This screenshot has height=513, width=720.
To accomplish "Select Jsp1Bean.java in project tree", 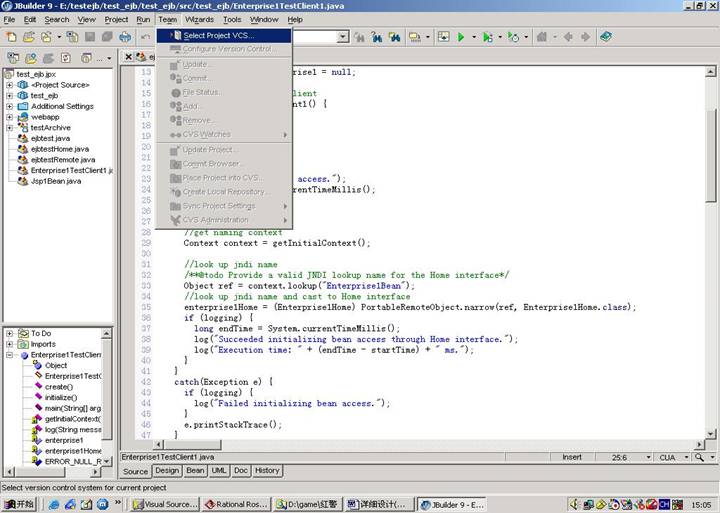I will (x=56, y=181).
